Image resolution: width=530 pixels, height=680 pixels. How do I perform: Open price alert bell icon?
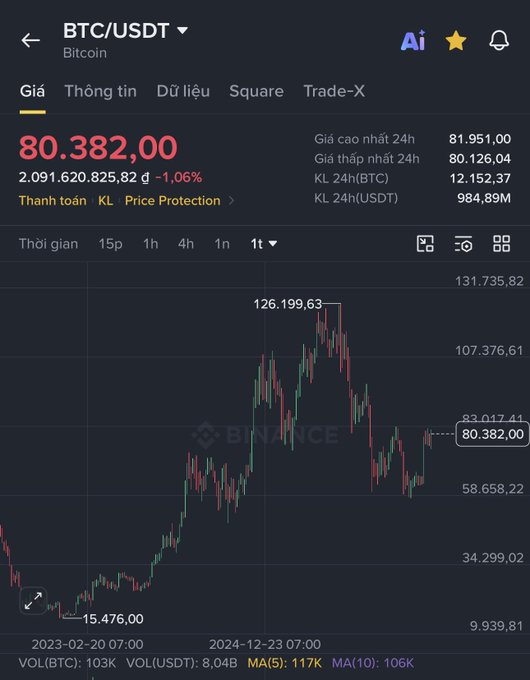(x=499, y=41)
